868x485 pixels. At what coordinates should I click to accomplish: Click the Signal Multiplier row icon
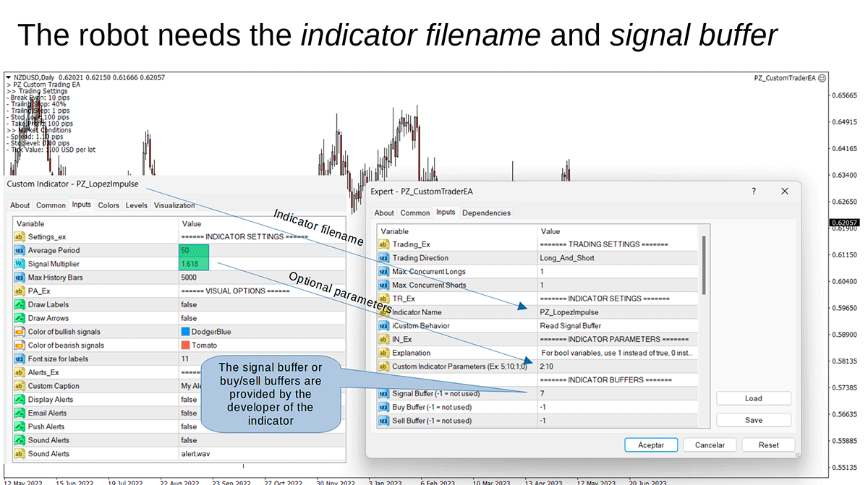(20, 264)
